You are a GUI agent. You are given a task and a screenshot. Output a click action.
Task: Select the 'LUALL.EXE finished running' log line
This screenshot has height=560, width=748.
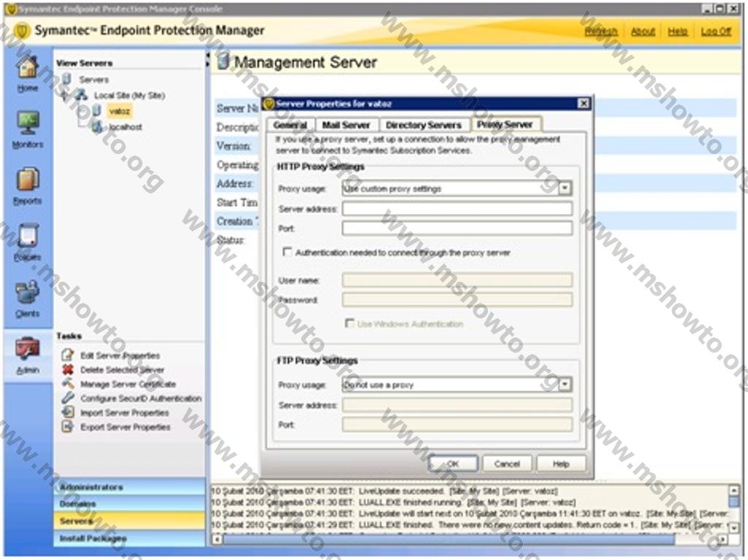[393, 502]
